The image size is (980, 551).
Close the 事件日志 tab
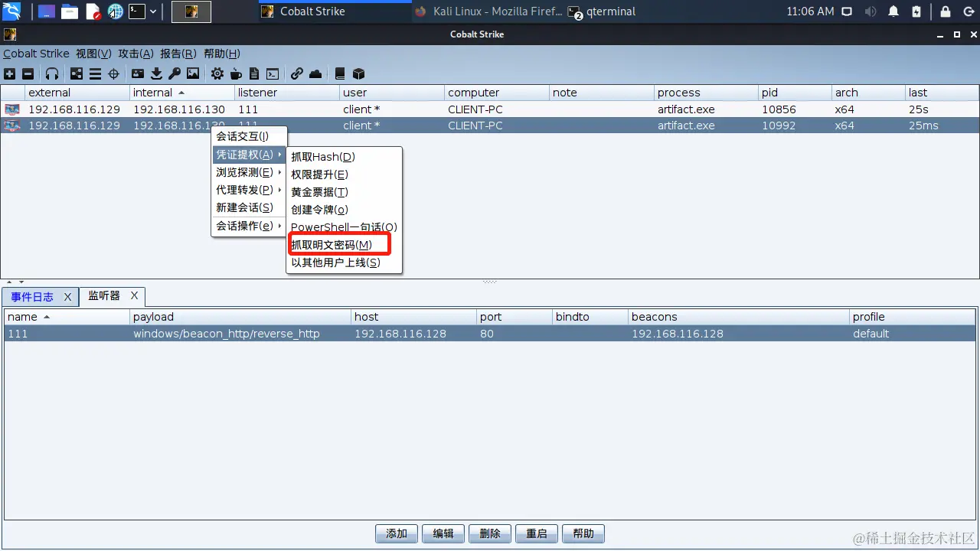(x=67, y=297)
